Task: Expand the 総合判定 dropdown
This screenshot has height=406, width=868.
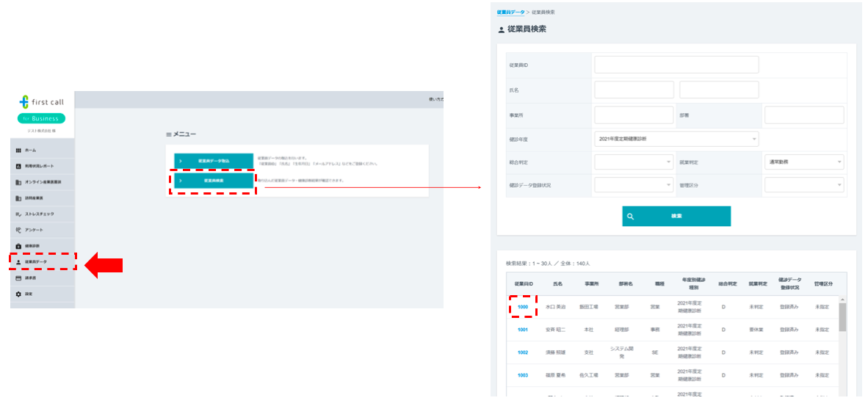Action: click(x=633, y=162)
